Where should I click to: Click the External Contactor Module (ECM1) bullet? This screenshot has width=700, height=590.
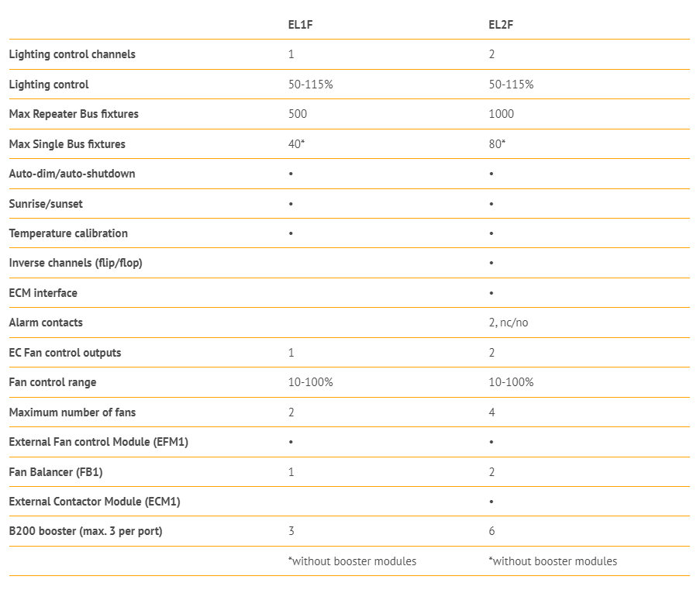(491, 502)
